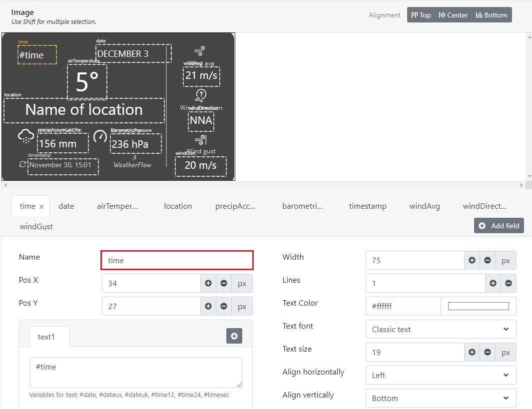532x409 pixels.
Task: Add new text tab with plus icon
Action: [234, 336]
